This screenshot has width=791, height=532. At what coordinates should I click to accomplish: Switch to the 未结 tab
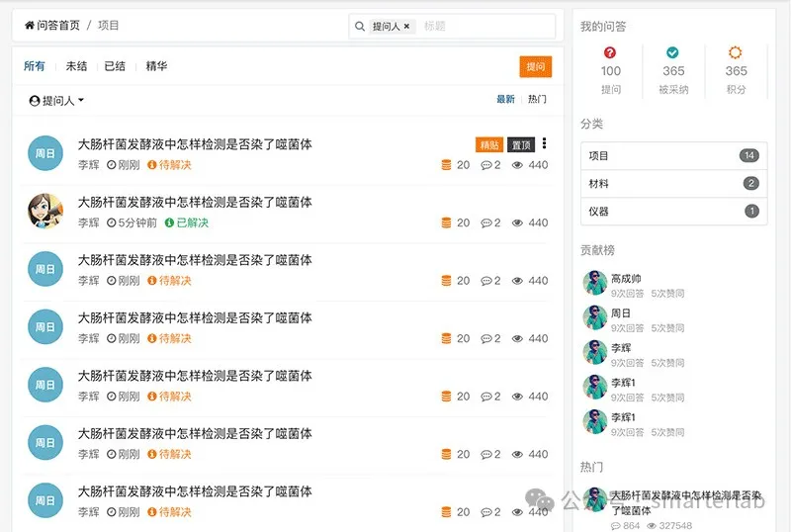tap(76, 66)
